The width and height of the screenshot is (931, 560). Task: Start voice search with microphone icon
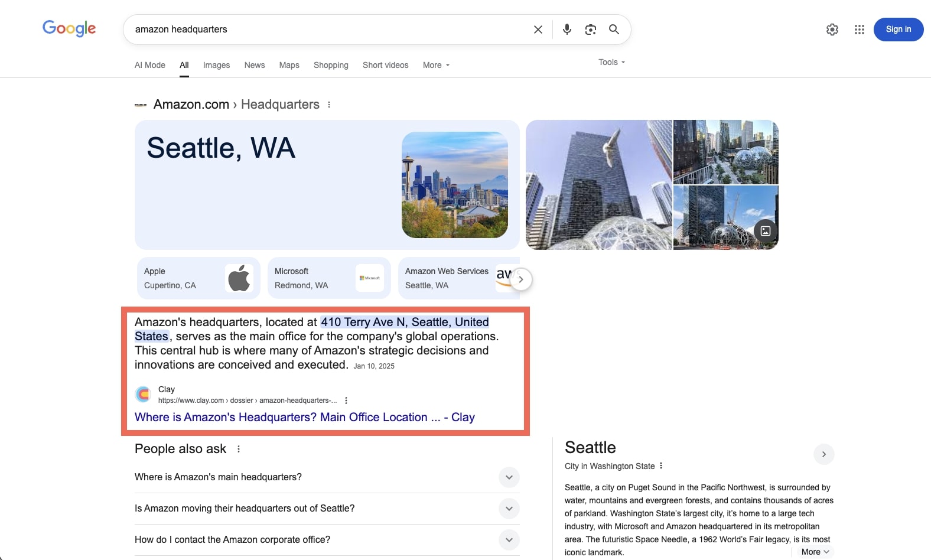[567, 30]
